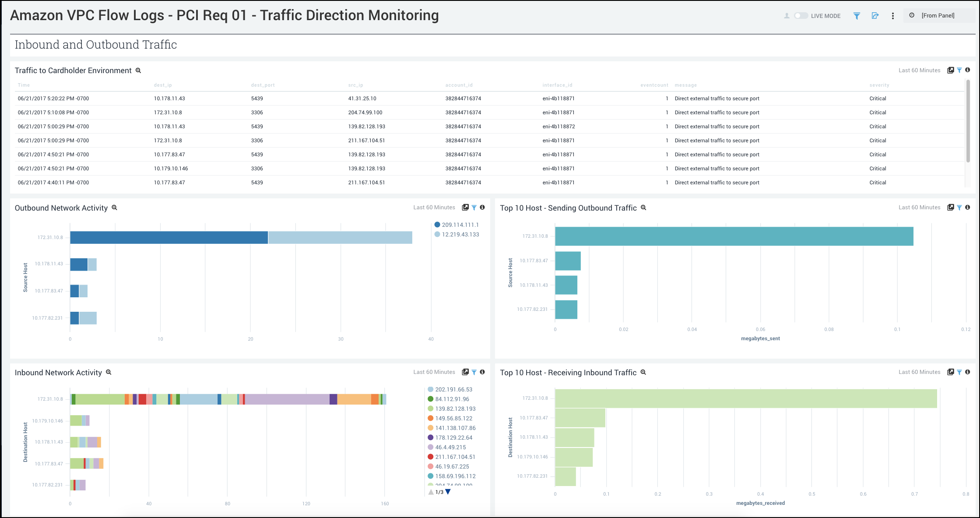Sort table by the dest_ip column header
The height and width of the screenshot is (518, 980).
163,85
